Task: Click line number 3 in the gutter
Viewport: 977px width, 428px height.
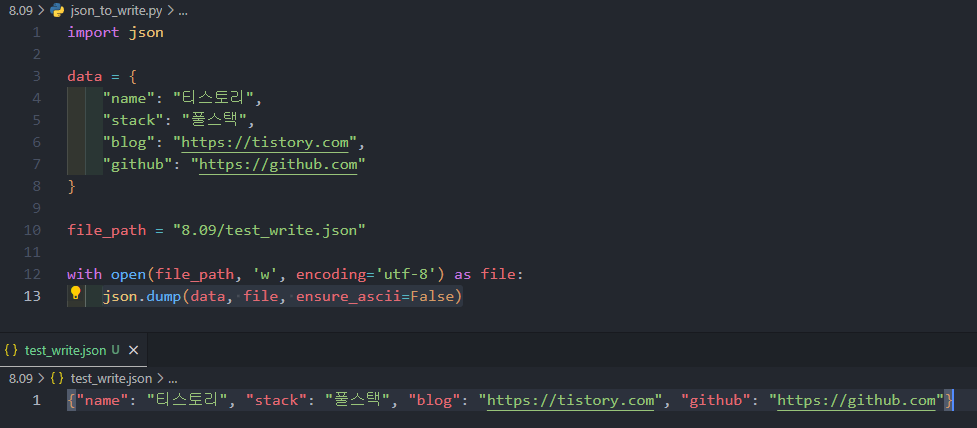Action: point(37,77)
